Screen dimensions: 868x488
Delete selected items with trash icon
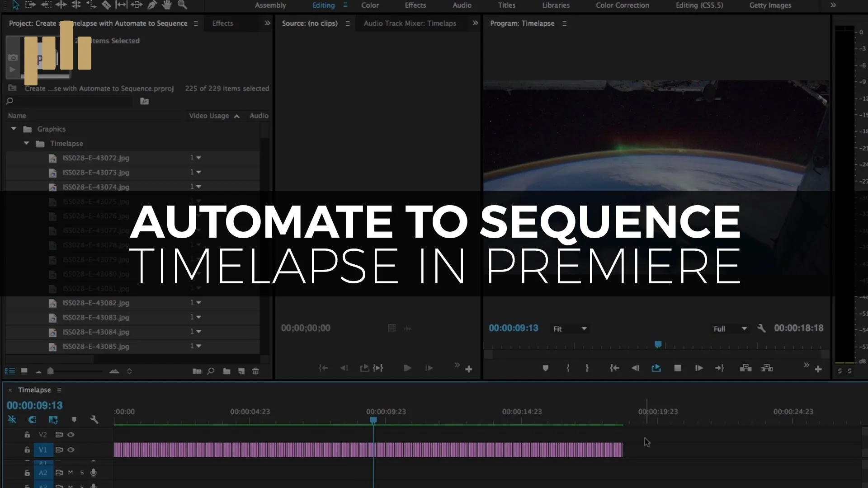255,371
